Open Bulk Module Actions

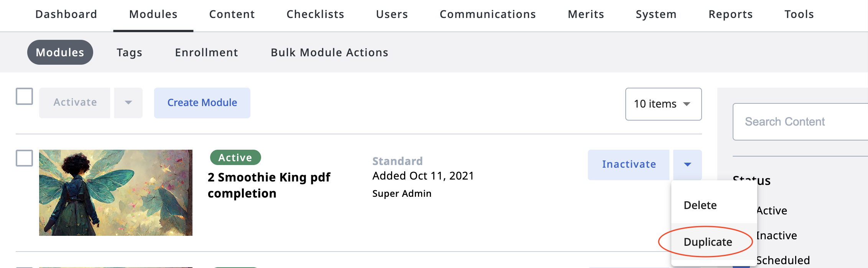(x=329, y=52)
